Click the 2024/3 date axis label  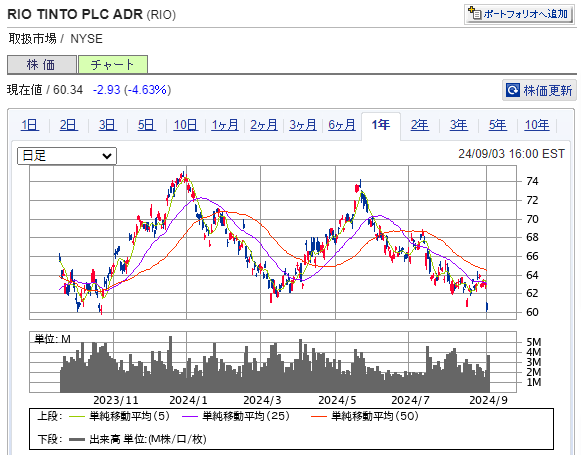262,401
